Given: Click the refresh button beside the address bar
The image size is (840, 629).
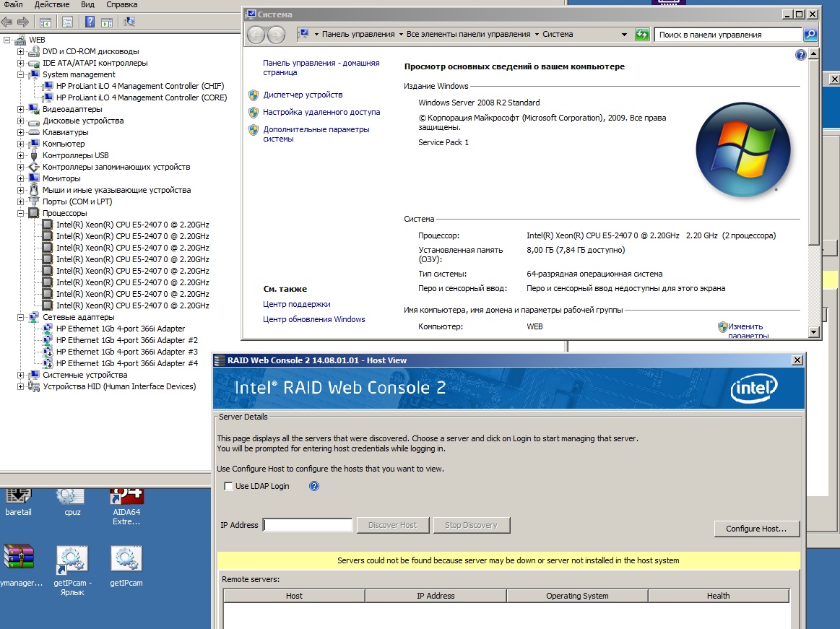Looking at the screenshot, I should (x=641, y=34).
